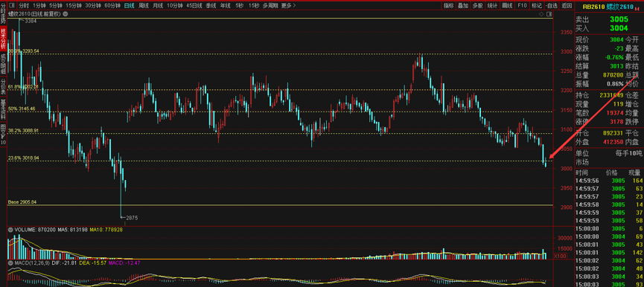This screenshot has height=287, width=644.
Task: Click the 螺纹2610 name in the quote panel
Action: [620, 7]
